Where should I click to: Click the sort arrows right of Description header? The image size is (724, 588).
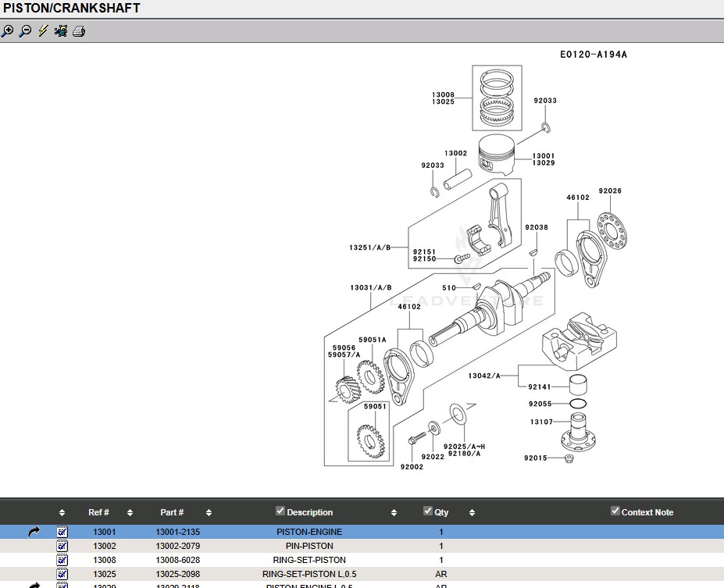coord(394,513)
